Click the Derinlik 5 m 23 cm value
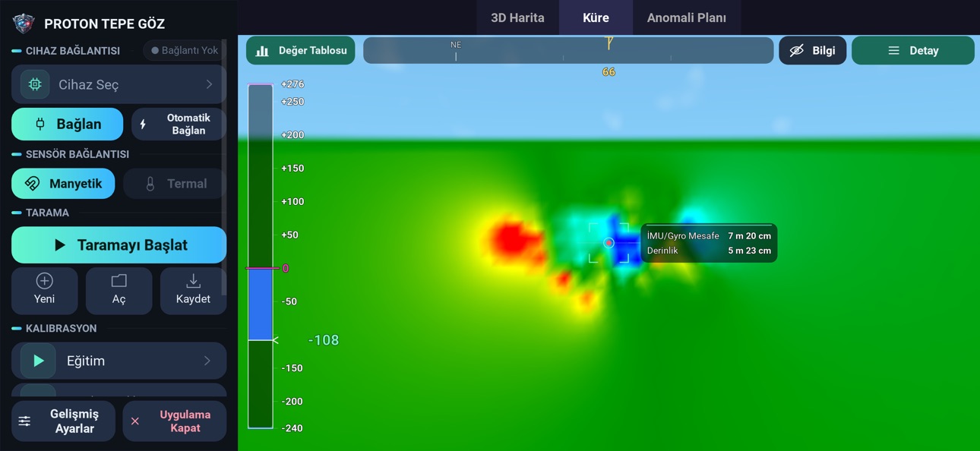The width and height of the screenshot is (980, 451). (x=749, y=251)
